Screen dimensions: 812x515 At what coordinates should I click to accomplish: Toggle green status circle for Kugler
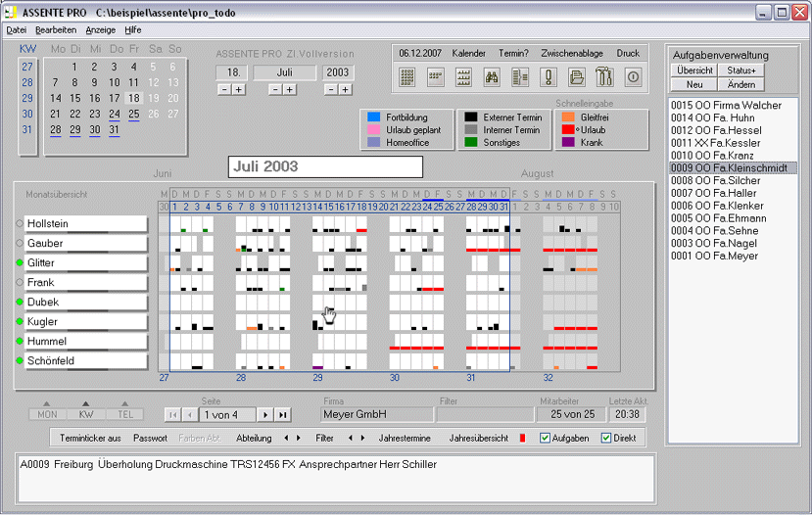[x=20, y=321]
